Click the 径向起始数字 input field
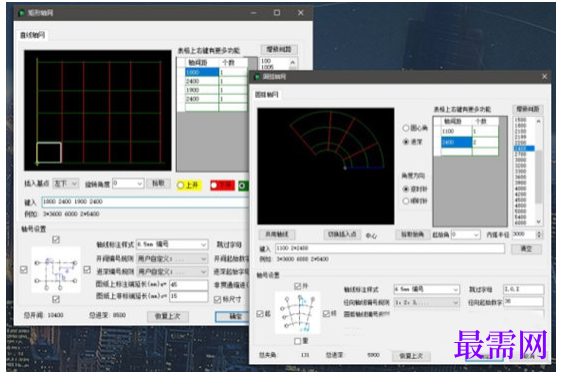This screenshot has height=376, width=566. click(523, 302)
